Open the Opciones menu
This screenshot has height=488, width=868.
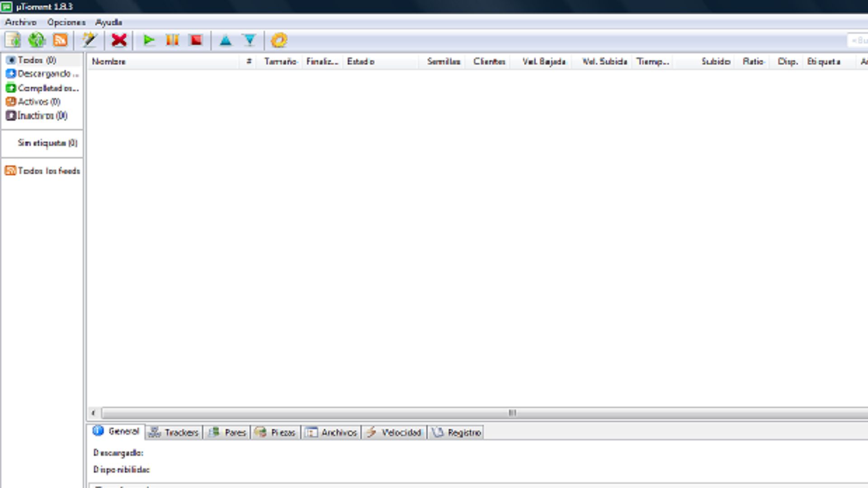tap(66, 22)
